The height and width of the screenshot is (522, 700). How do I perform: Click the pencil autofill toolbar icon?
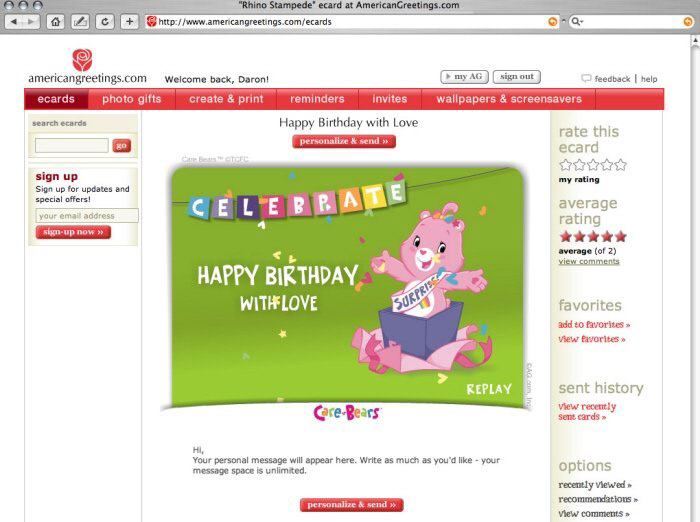(80, 21)
